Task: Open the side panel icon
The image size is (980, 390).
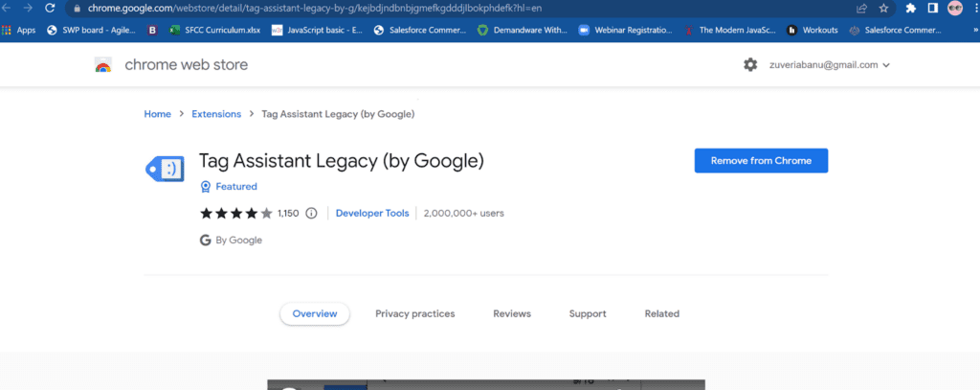Action: click(932, 8)
